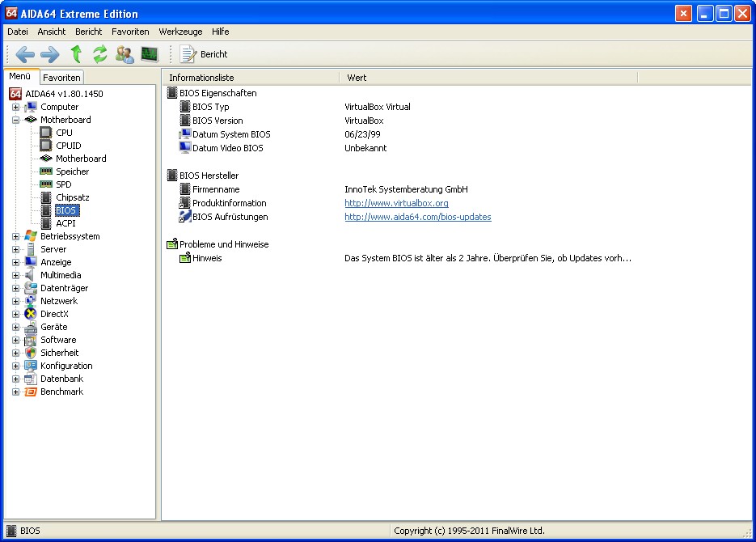Click the Anzeige monitor icon
756x542 pixels.
(31, 262)
